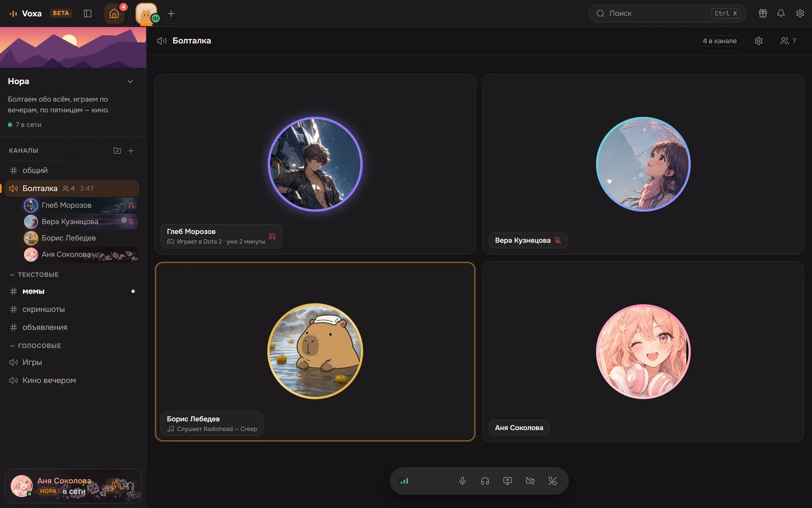812x508 pixels.
Task: Select Борис Лебедев in channel list
Action: pos(80,238)
